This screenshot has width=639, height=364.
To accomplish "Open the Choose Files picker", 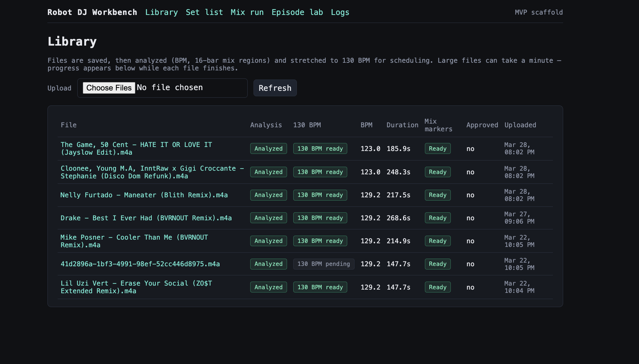I will 108,88.
